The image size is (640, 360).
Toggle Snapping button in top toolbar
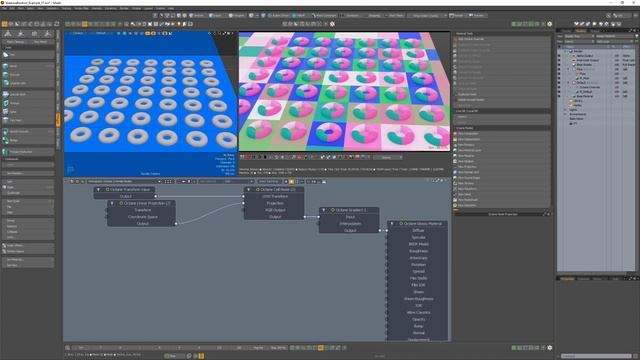[374, 15]
